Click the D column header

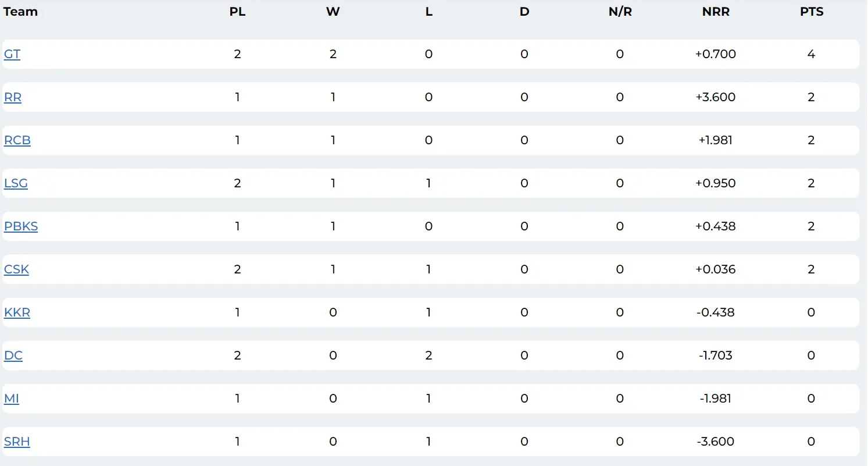(x=524, y=12)
